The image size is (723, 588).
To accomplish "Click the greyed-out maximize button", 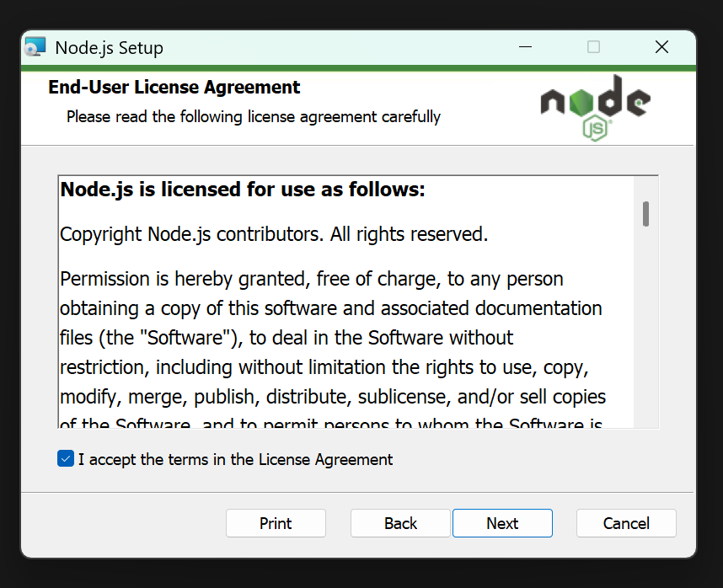I will [593, 47].
